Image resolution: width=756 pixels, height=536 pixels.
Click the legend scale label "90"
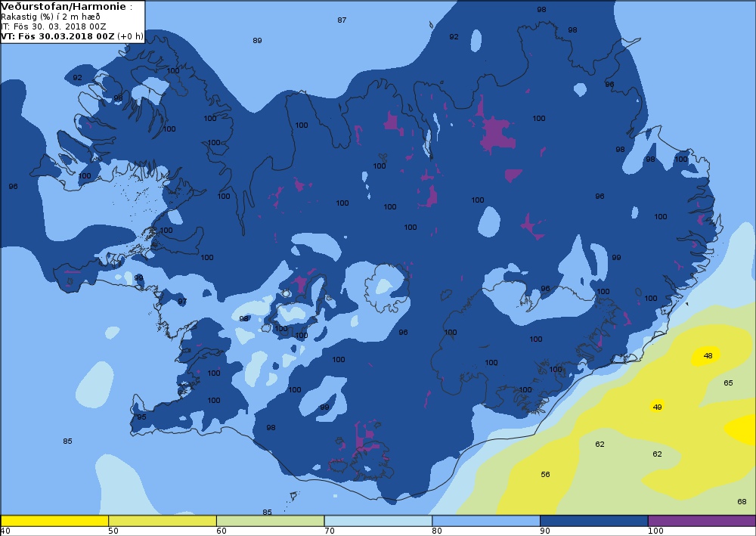(x=545, y=531)
